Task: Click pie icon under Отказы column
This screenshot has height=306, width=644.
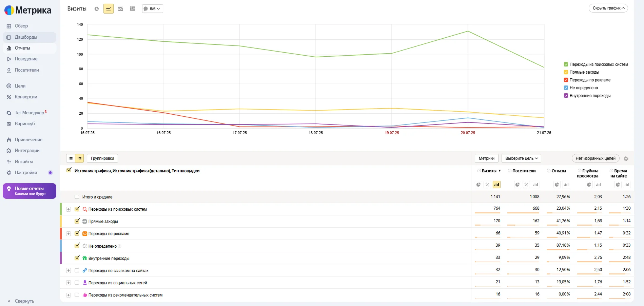Action: click(x=557, y=185)
